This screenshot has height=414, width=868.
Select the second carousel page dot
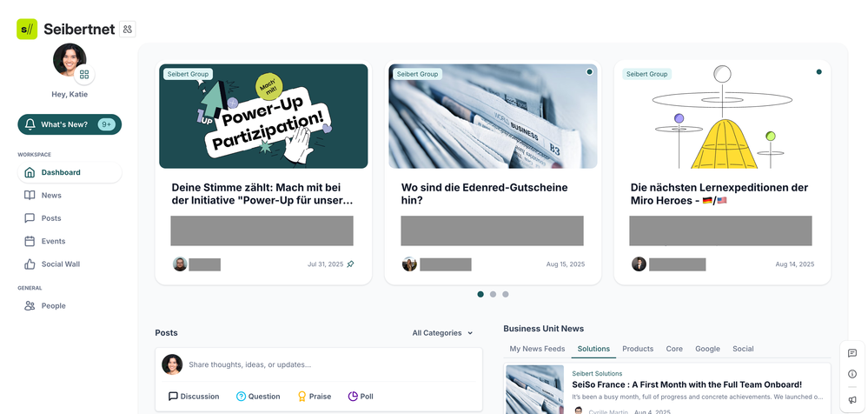coord(494,294)
